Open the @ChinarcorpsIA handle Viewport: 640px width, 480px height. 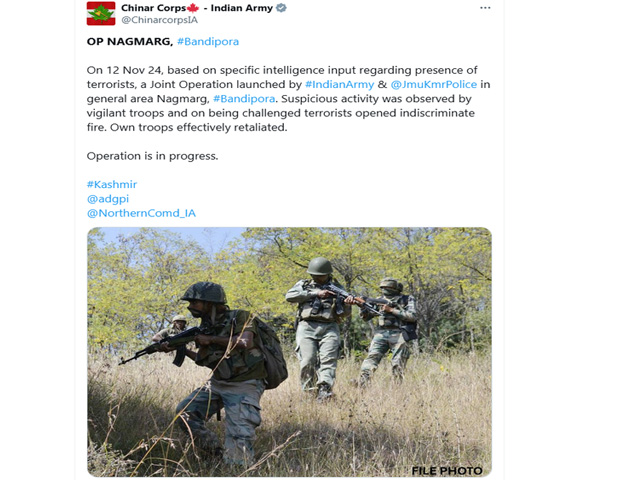(x=160, y=20)
